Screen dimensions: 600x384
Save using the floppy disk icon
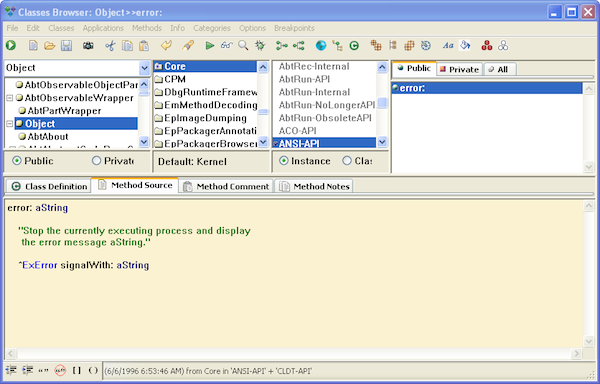[x=67, y=46]
